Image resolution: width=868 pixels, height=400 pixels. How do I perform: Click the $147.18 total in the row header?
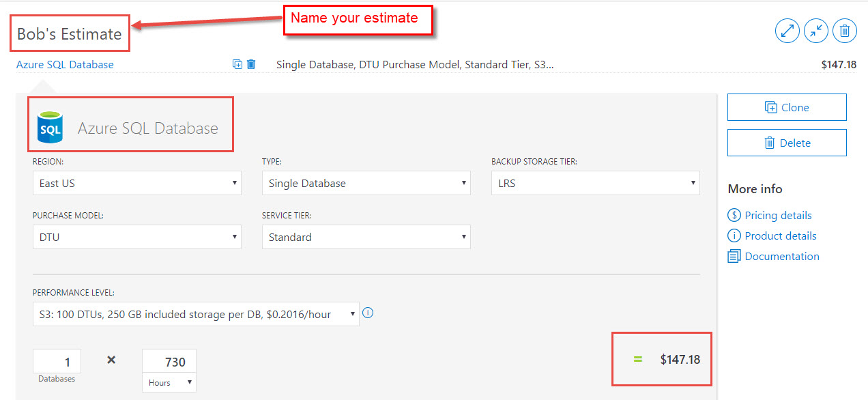[839, 65]
